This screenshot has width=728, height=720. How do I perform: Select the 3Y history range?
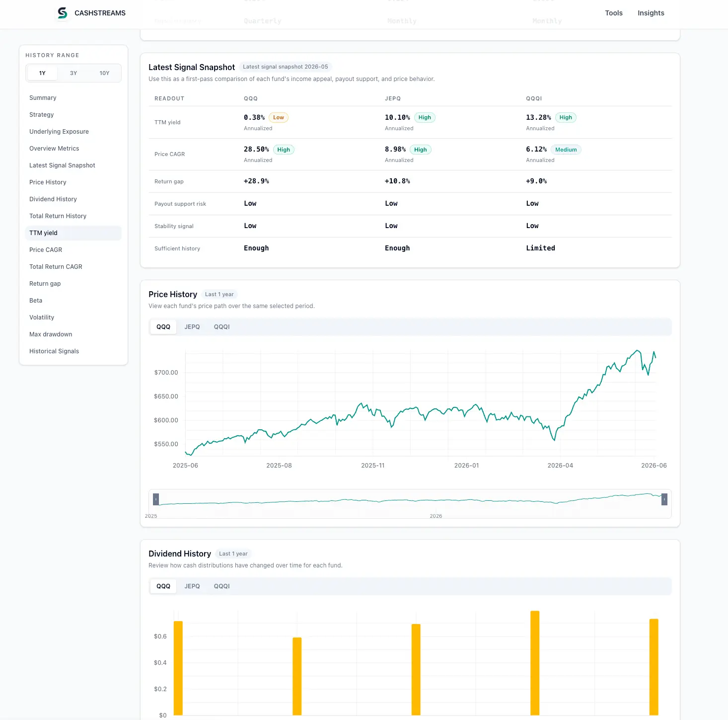tap(73, 73)
